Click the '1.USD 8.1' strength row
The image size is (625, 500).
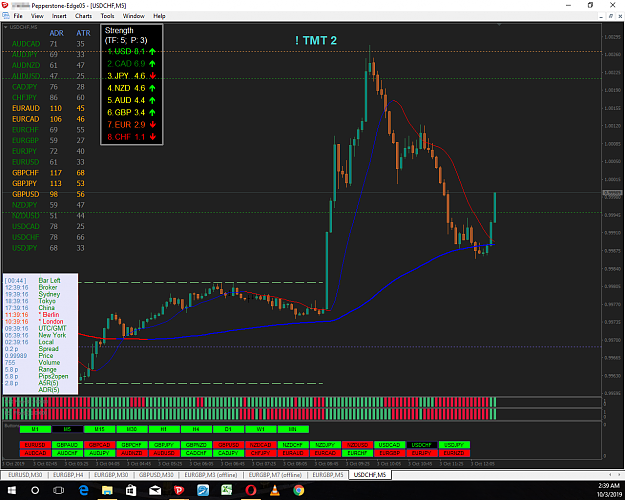tap(132, 51)
